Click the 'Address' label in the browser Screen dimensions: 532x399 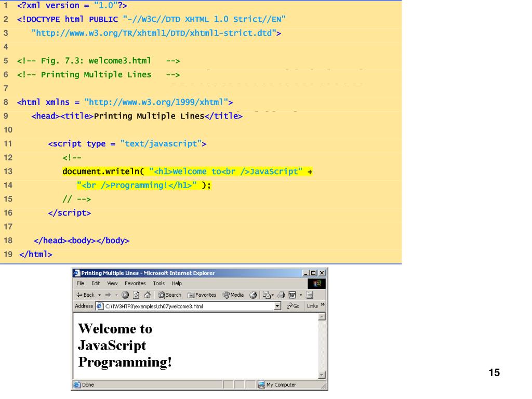click(84, 306)
